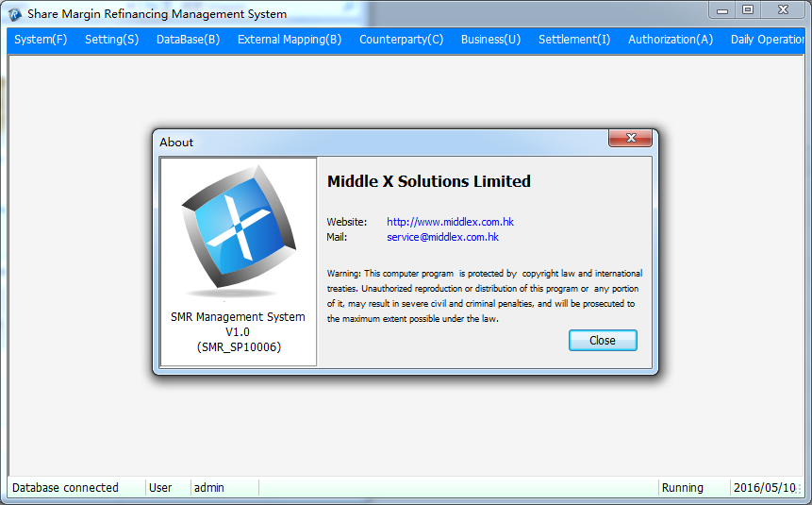
Task: Click the Mail: label
Action: [x=337, y=237]
